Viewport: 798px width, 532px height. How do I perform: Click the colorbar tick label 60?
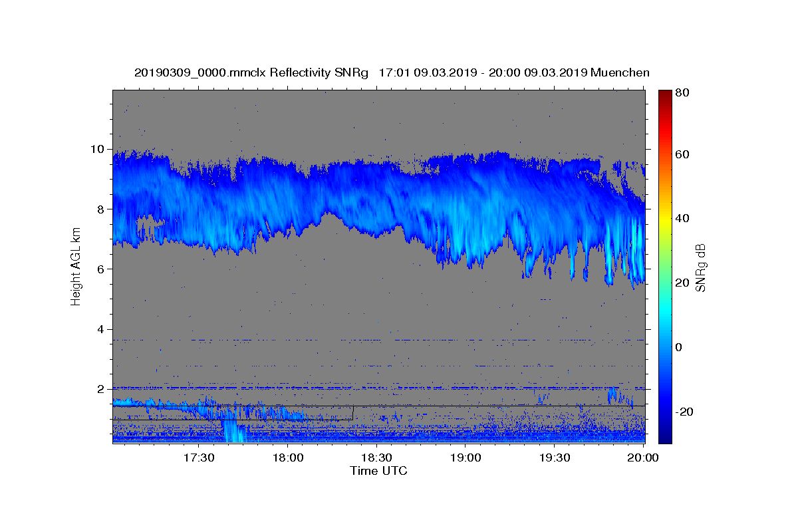point(684,154)
